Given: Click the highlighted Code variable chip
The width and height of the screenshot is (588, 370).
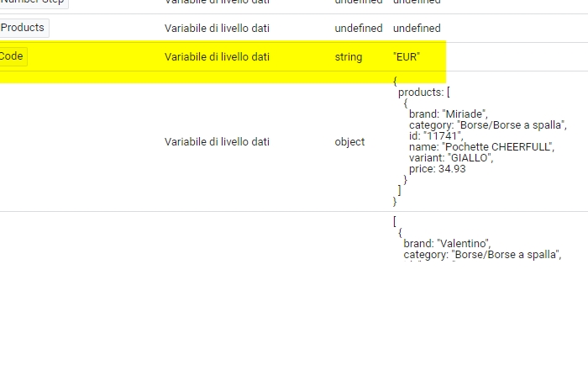Looking at the screenshot, I should click(x=13, y=56).
